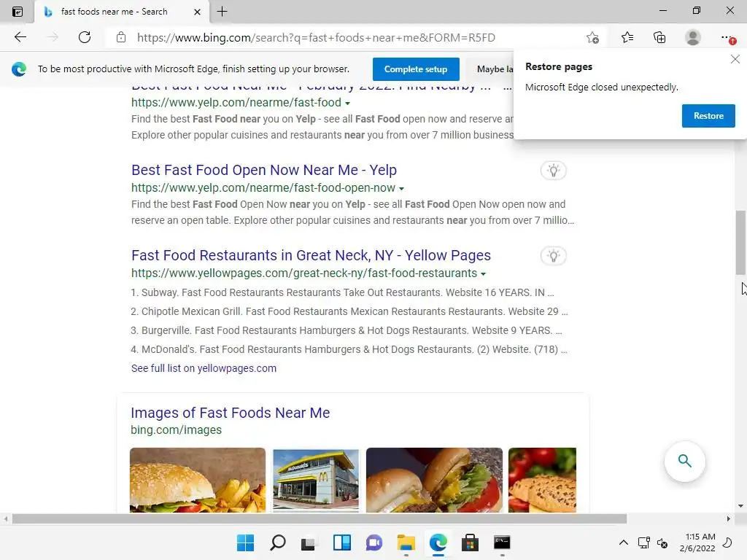Select the 'fast foods near me - Search' tab
747x560 pixels.
pos(122,12)
